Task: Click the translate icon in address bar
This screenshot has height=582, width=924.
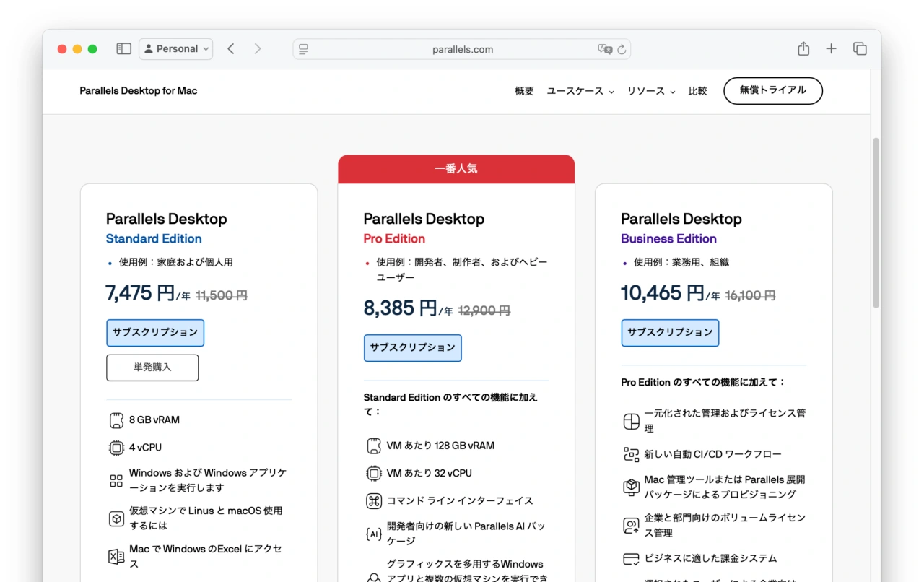Action: click(604, 50)
